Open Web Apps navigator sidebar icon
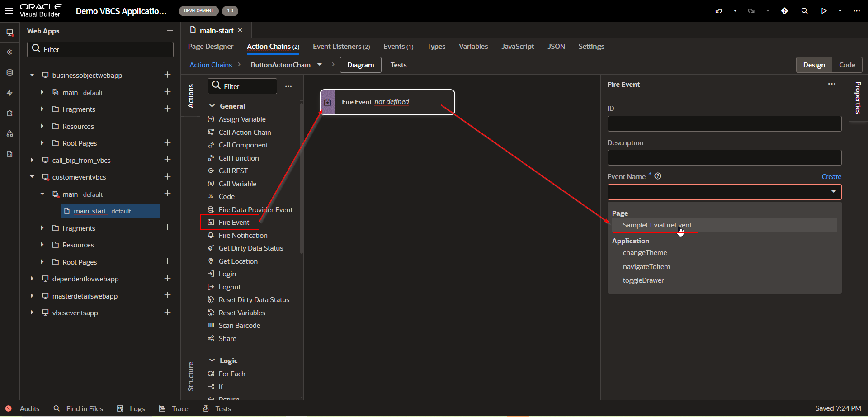This screenshot has height=417, width=868. pyautogui.click(x=9, y=33)
